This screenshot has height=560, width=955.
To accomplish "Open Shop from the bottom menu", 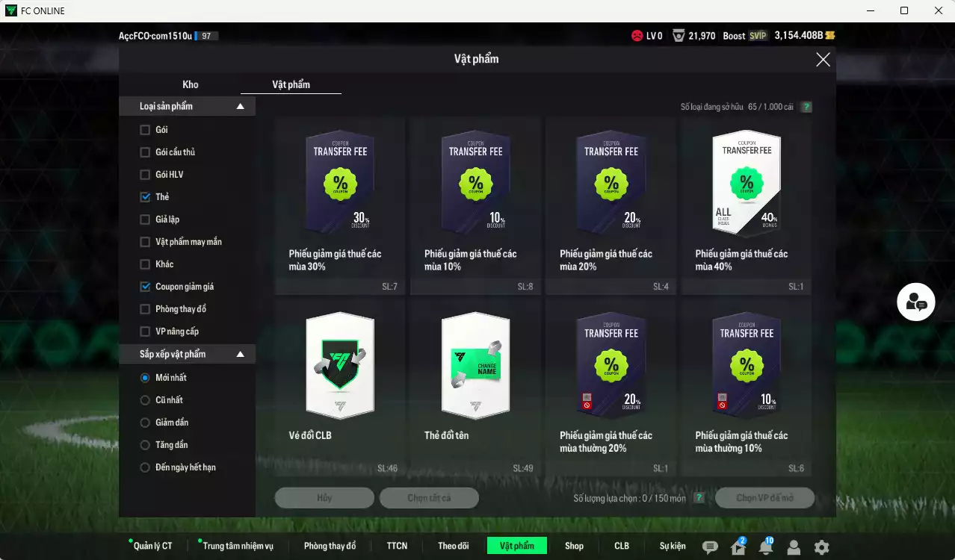I will (x=574, y=546).
